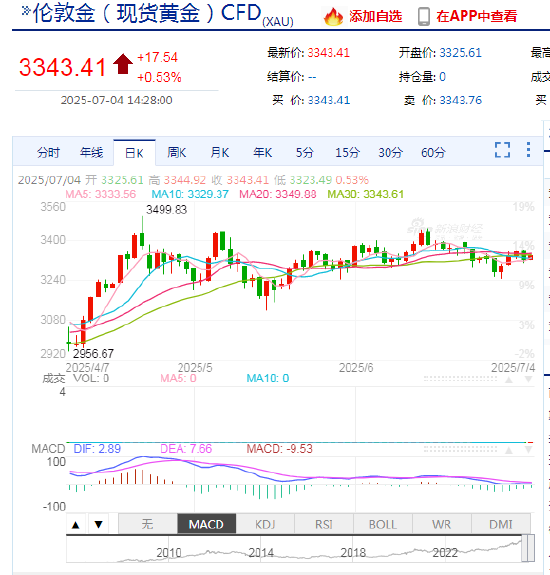Click 2014 on the history timeline
Image resolution: width=550 pixels, height=575 pixels.
point(261,553)
